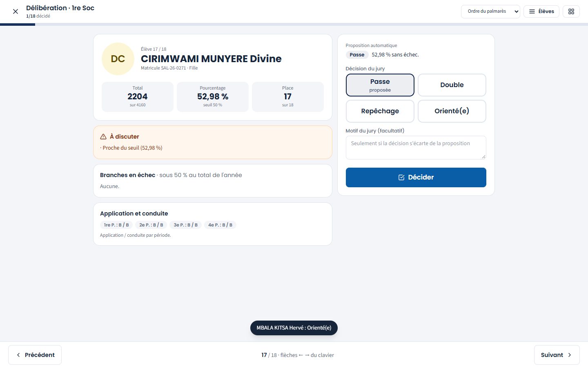Click the 1re P. : B / B chip

(116, 225)
